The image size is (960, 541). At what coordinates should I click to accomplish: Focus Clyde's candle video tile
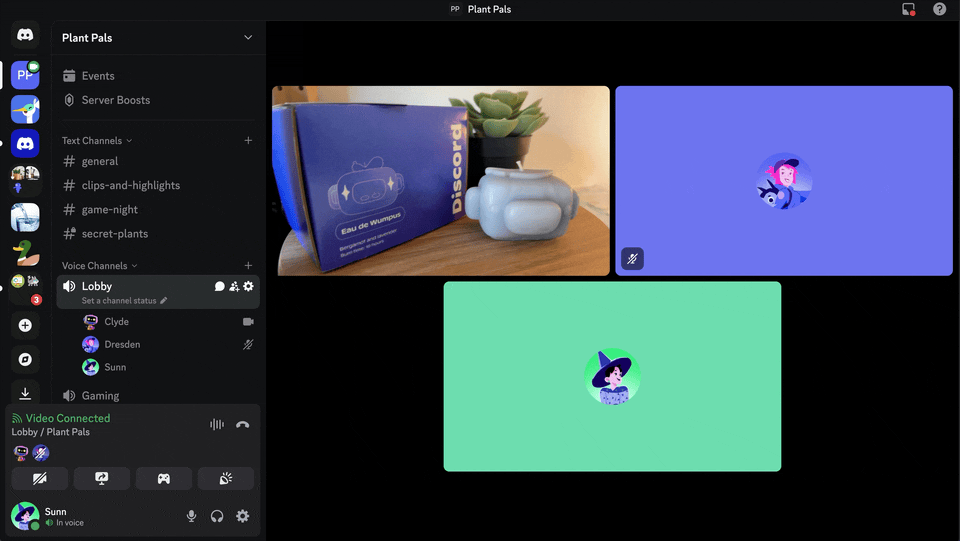click(x=441, y=181)
